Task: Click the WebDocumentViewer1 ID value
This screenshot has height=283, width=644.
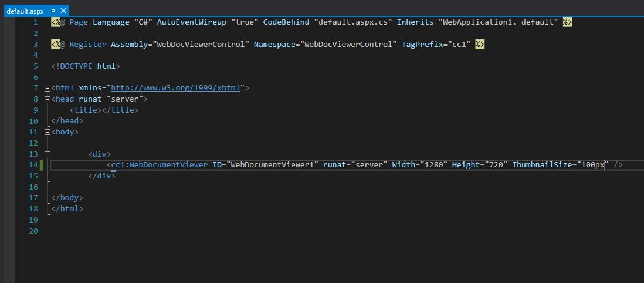Action: 272,165
